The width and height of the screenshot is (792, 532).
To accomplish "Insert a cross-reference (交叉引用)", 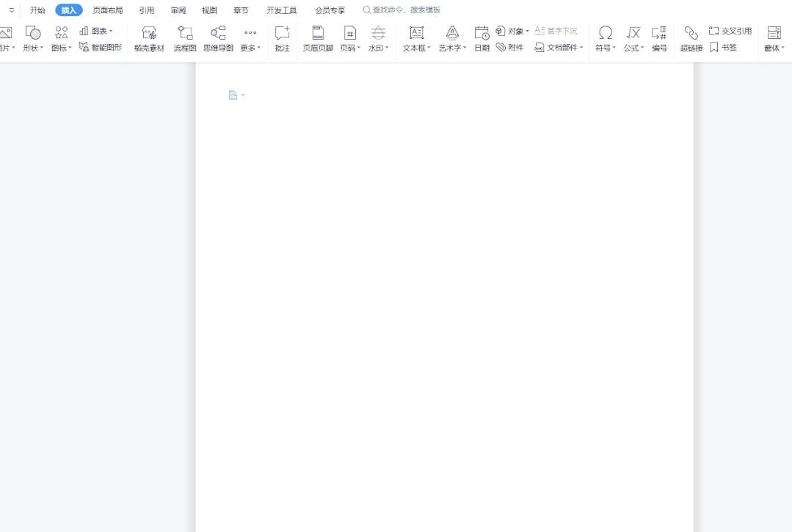I will point(730,32).
